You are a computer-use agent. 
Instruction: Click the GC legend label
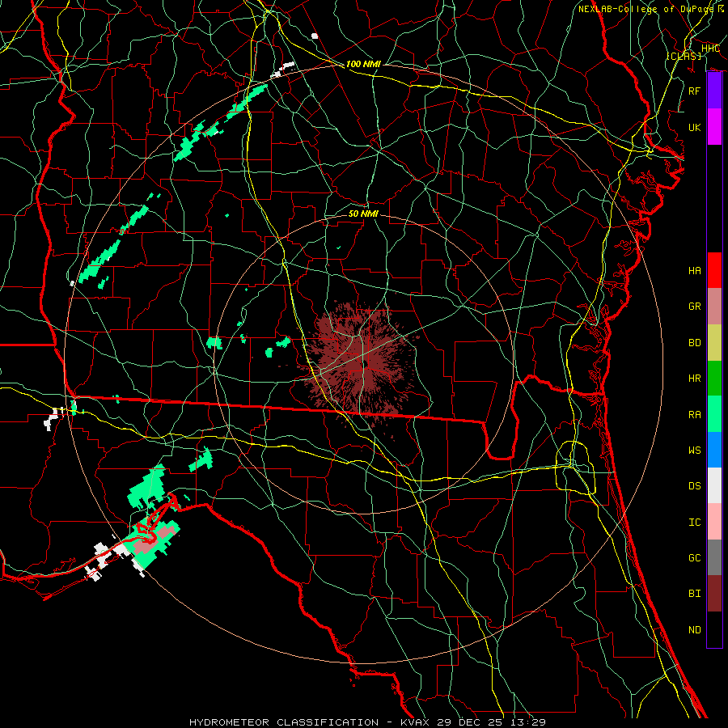pos(695,558)
